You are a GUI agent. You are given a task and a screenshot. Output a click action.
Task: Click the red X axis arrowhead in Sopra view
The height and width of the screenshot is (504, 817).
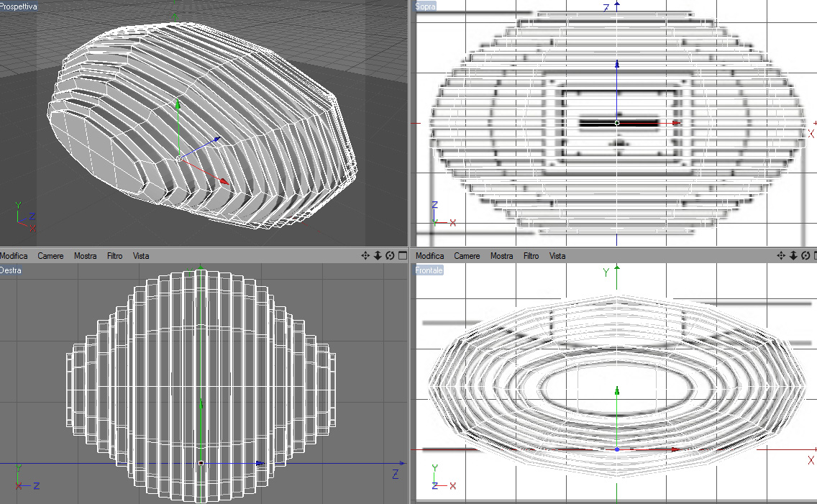point(676,123)
